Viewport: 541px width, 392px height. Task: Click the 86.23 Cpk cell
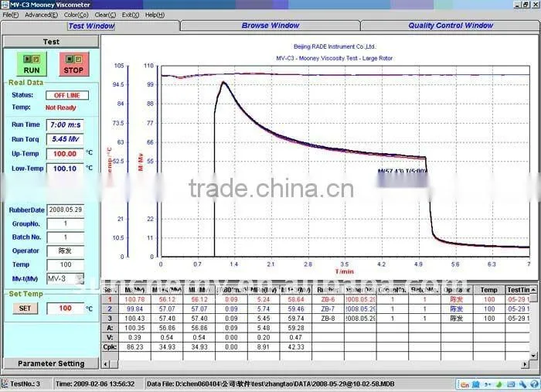point(134,347)
